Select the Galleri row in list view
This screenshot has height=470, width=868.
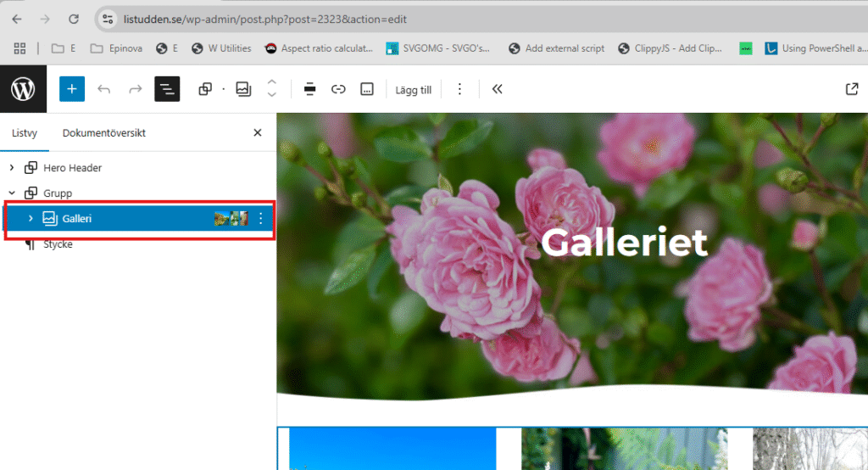coord(138,218)
